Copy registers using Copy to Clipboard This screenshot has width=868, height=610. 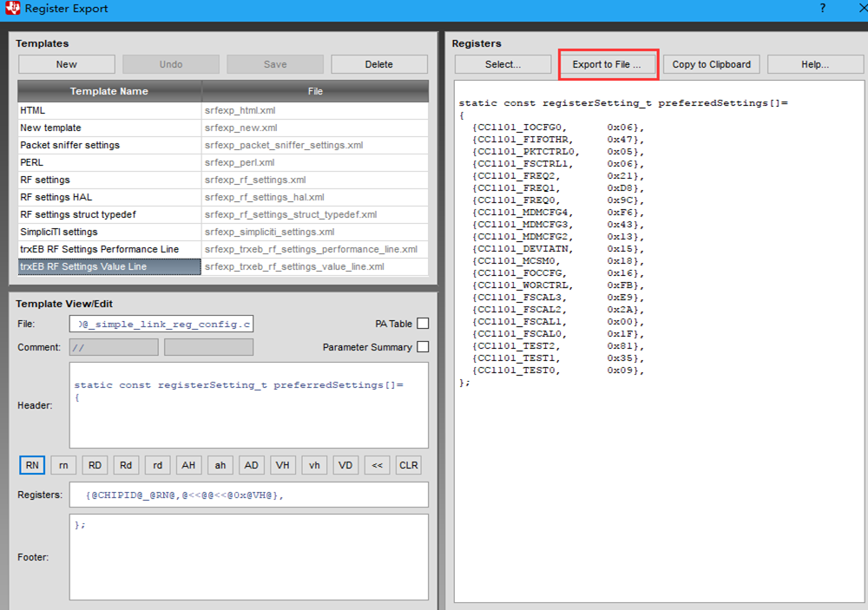pyautogui.click(x=712, y=64)
